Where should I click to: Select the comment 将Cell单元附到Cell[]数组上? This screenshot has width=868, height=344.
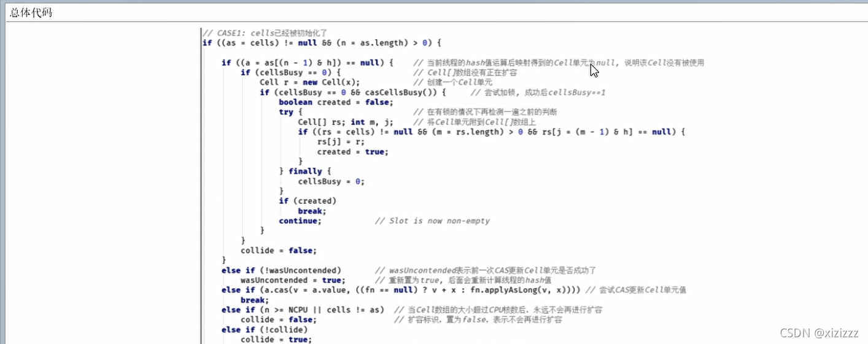[476, 122]
